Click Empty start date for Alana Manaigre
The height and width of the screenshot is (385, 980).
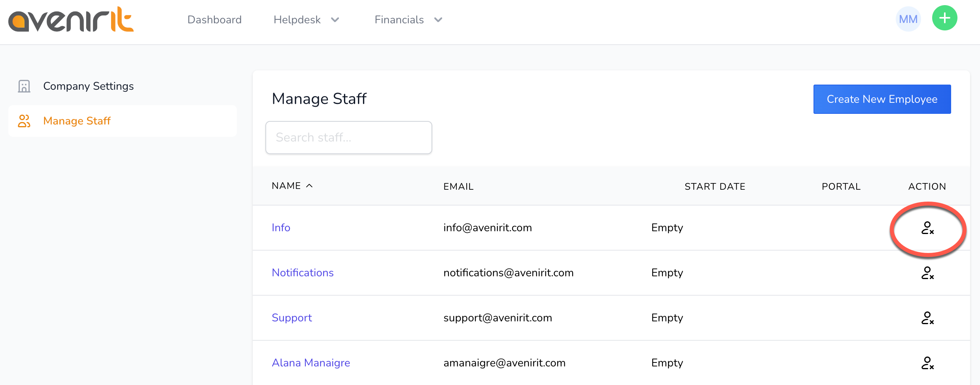667,363
